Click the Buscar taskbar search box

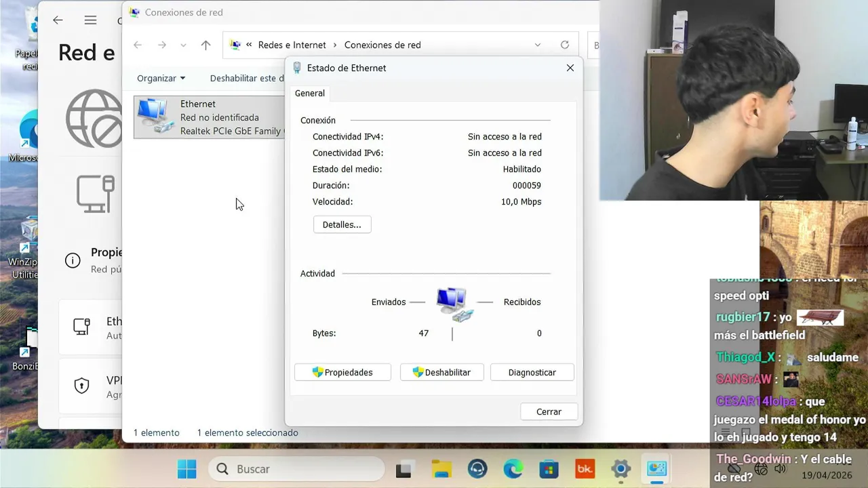(296, 469)
